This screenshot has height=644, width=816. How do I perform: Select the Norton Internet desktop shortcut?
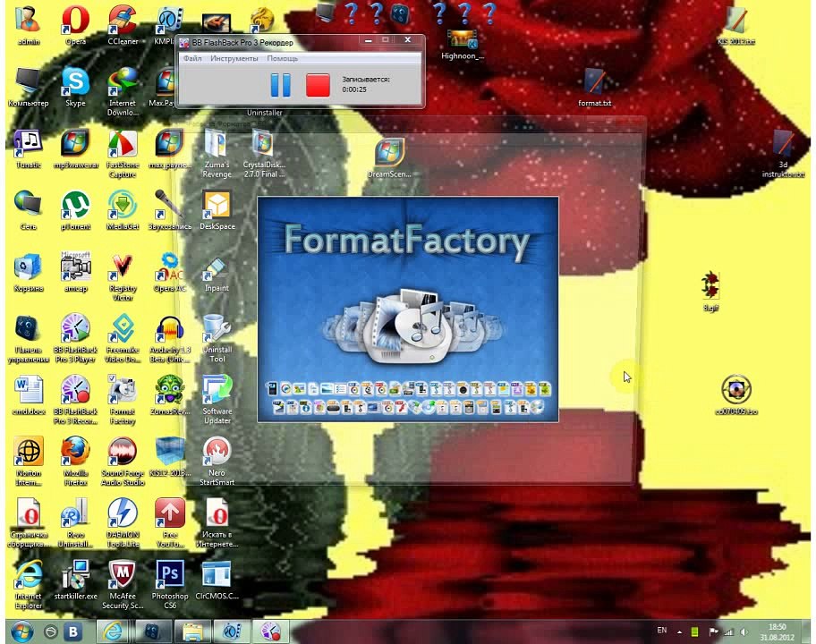(29, 462)
